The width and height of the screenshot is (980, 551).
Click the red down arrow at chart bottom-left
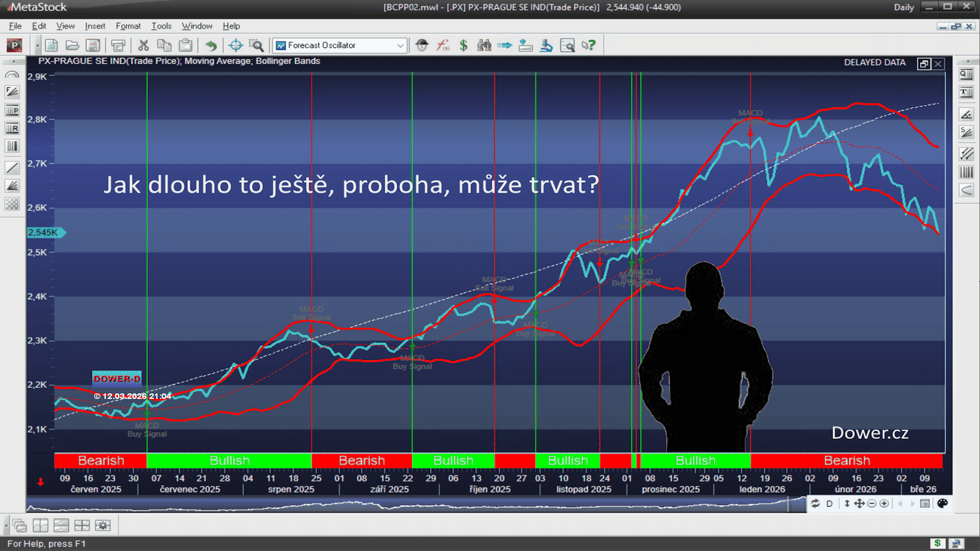click(x=41, y=482)
